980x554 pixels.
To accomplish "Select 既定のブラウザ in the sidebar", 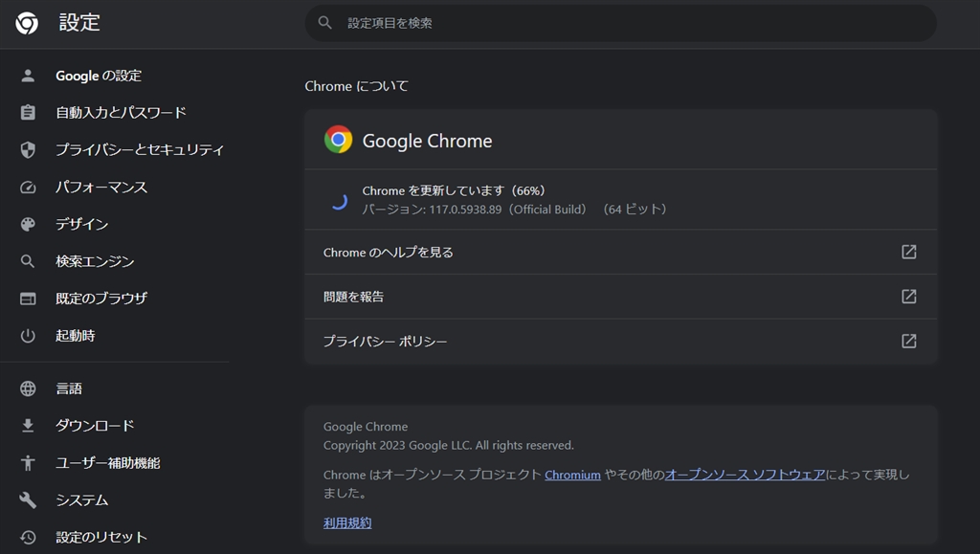I will point(101,299).
